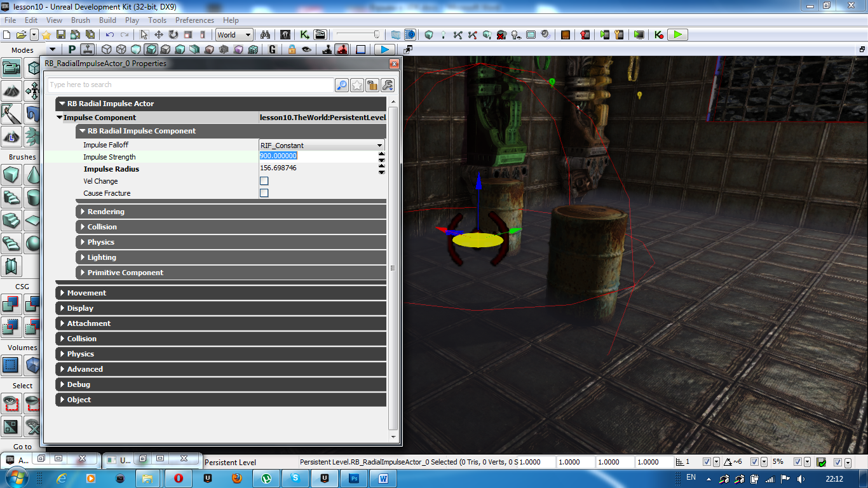Click the linear staircase brush icon
Screen dimensions: 868x488
coord(11,220)
